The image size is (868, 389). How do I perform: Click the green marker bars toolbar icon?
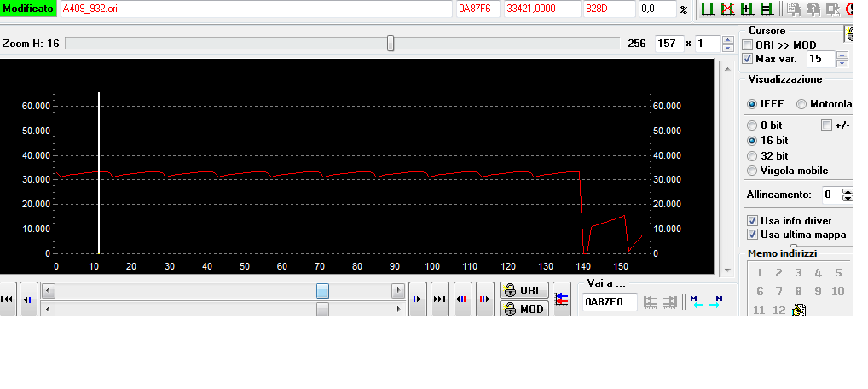coord(708,9)
